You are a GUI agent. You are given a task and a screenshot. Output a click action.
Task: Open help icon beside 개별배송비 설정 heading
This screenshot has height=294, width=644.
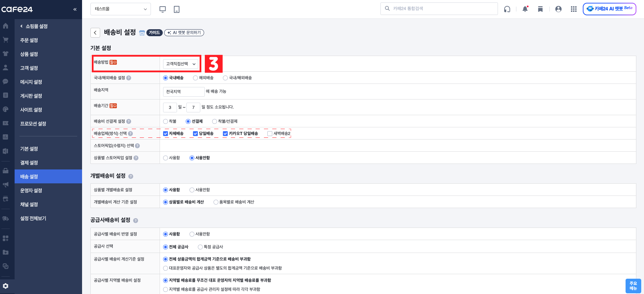[x=131, y=176]
